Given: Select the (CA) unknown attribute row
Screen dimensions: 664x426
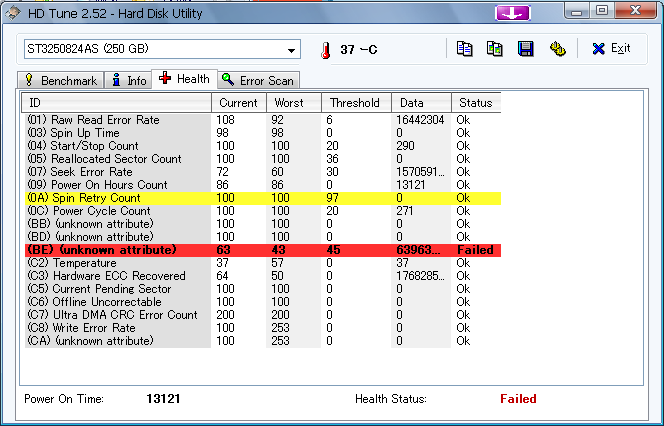Looking at the screenshot, I should pos(263,341).
